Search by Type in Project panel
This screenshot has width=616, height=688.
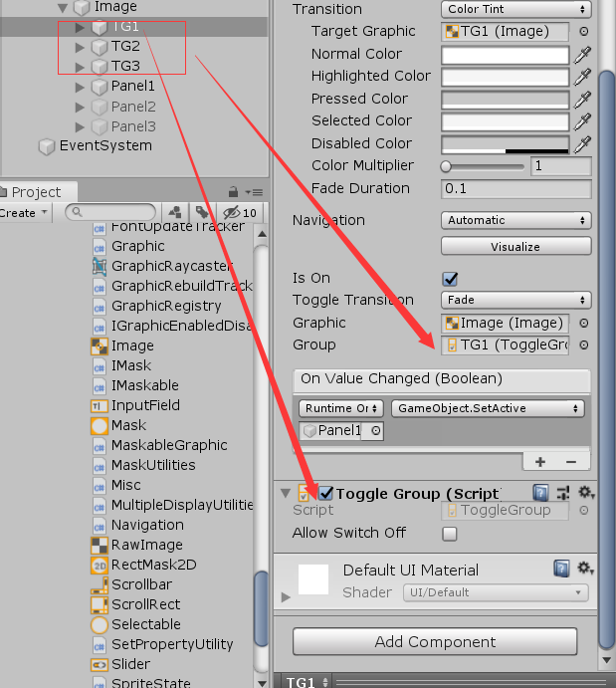pyautogui.click(x=175, y=212)
